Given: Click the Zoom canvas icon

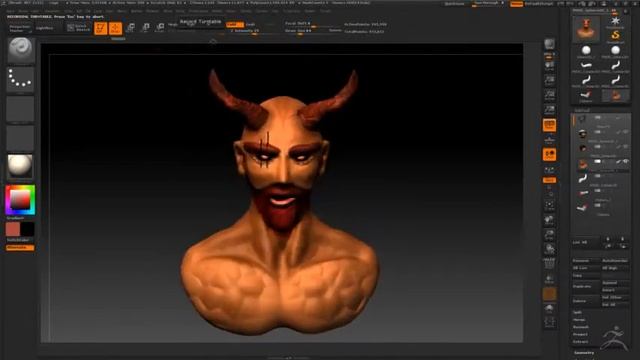Looking at the screenshot, I should [549, 80].
